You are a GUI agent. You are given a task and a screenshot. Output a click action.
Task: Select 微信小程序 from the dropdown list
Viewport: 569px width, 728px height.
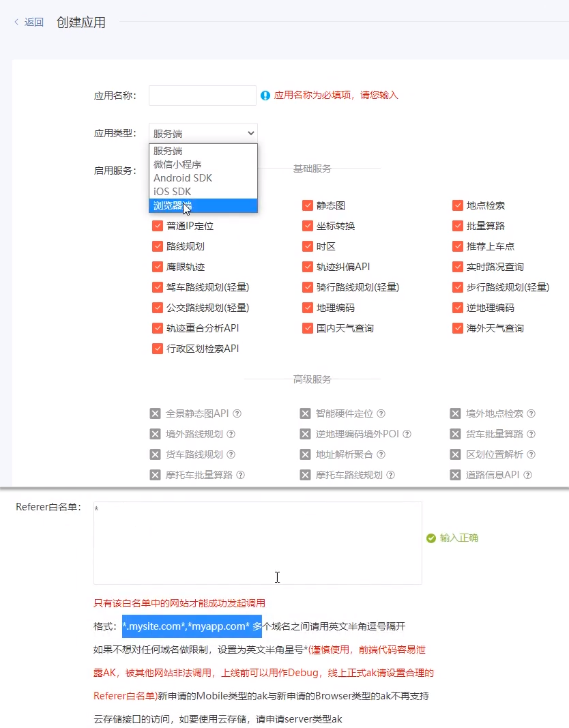pyautogui.click(x=203, y=164)
